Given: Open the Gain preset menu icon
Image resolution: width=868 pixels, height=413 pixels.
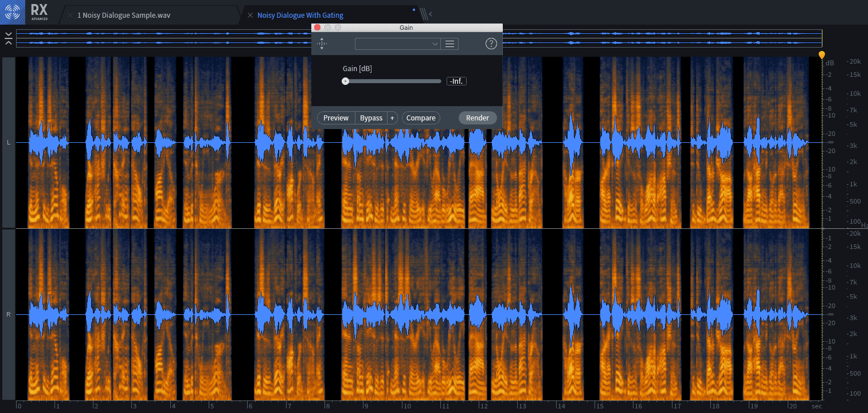Looking at the screenshot, I should pos(450,44).
